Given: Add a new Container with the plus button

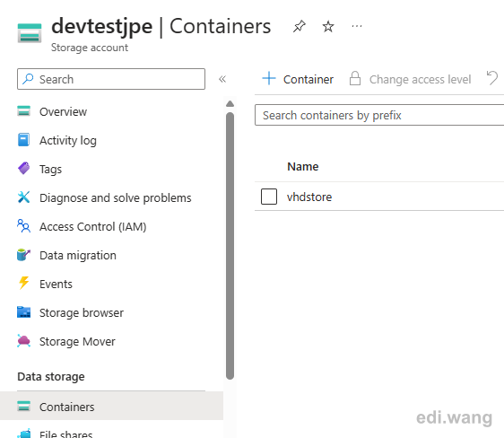Looking at the screenshot, I should (x=298, y=79).
